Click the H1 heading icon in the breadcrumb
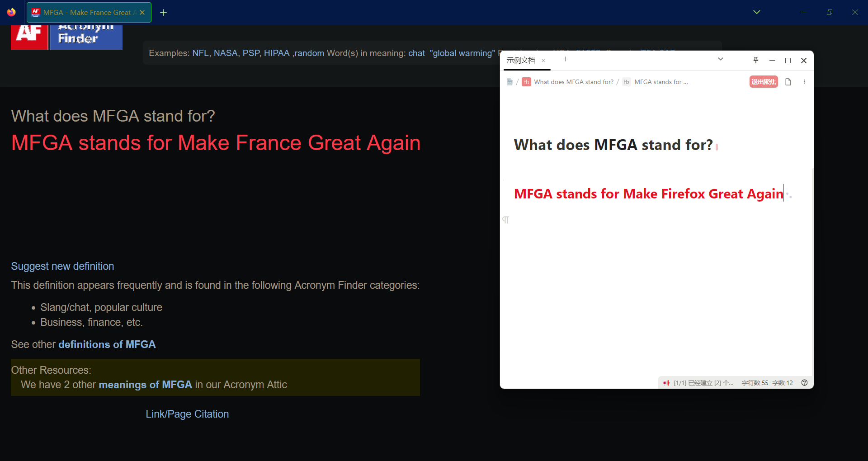Screen dimensions: 868x461 (526, 82)
